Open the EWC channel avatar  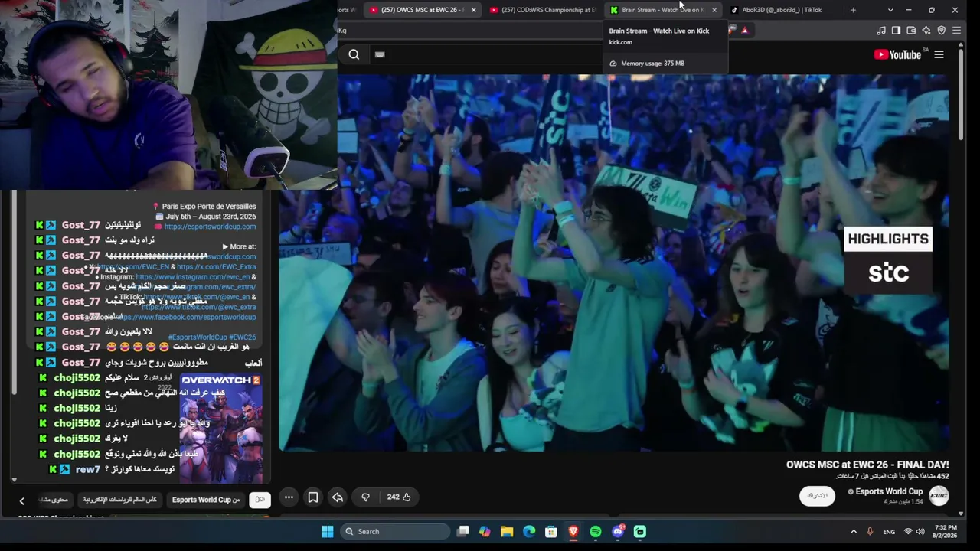coord(939,496)
